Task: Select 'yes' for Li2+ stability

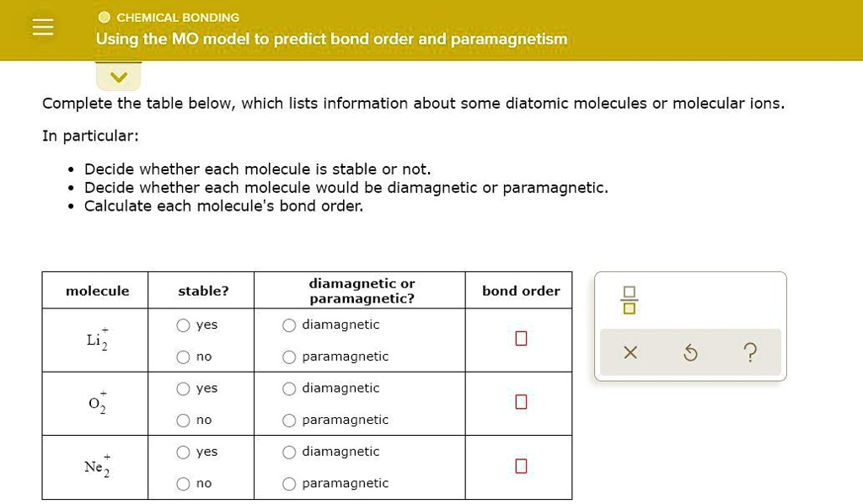Action: [x=184, y=325]
